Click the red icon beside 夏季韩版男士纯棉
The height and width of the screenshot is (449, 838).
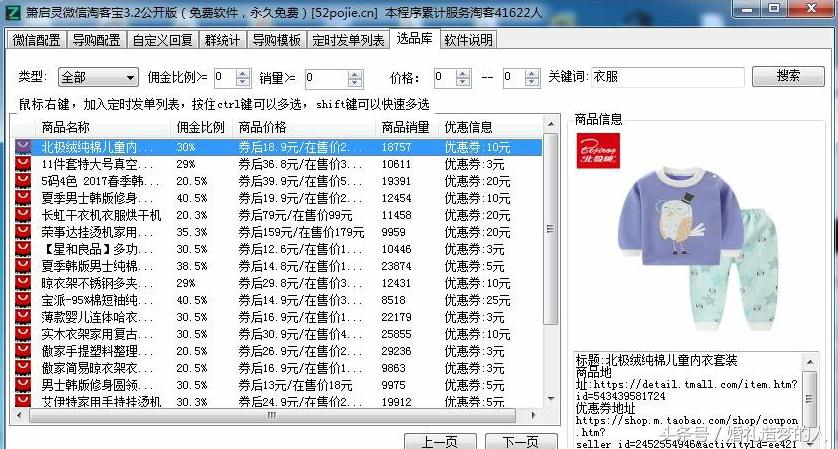coord(23,266)
